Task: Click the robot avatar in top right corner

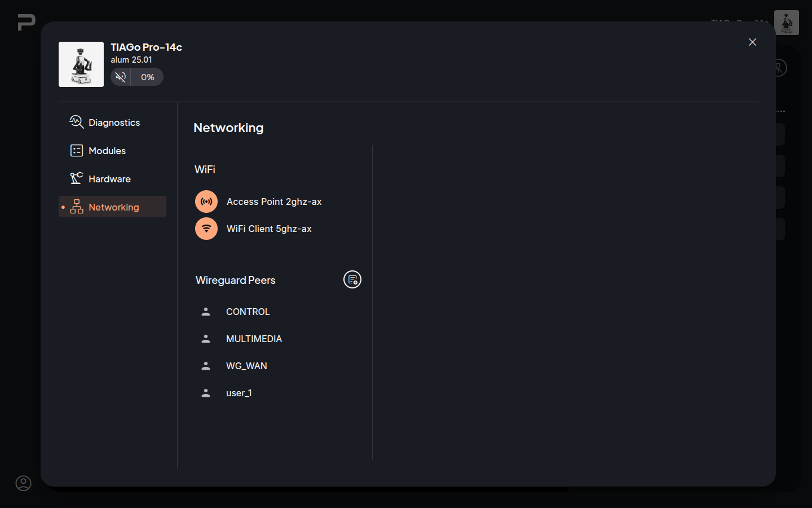Action: click(786, 23)
